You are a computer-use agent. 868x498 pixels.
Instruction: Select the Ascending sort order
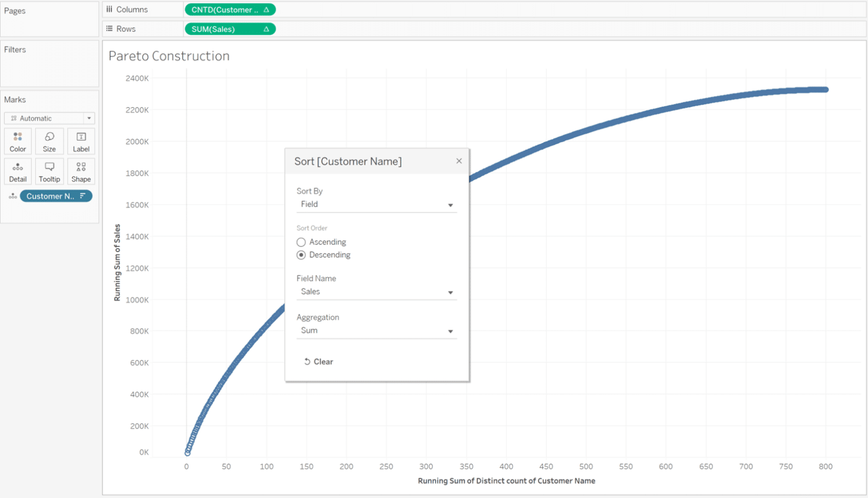301,242
